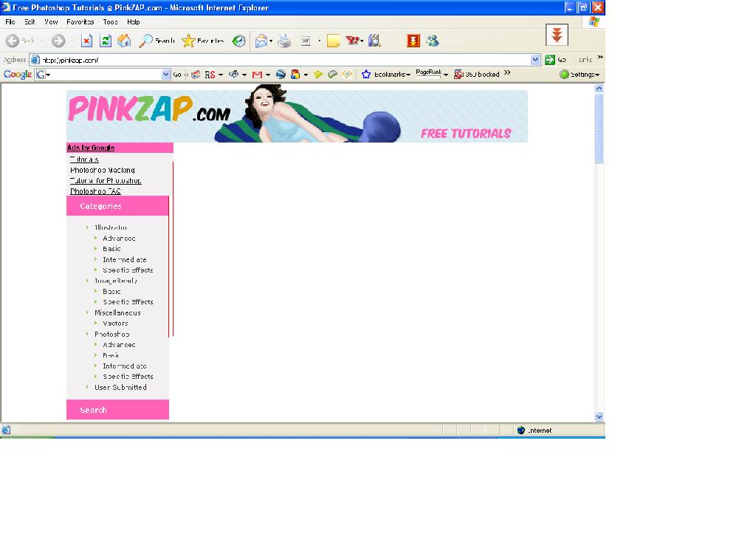This screenshot has height=548, width=756.
Task: Click the Back navigation button
Action: (20, 41)
